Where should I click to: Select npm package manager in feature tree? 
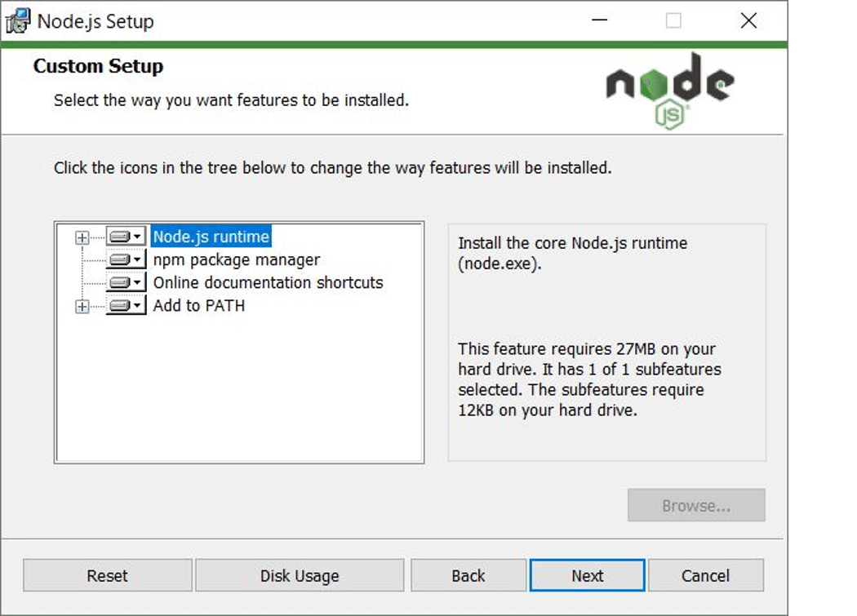[237, 259]
